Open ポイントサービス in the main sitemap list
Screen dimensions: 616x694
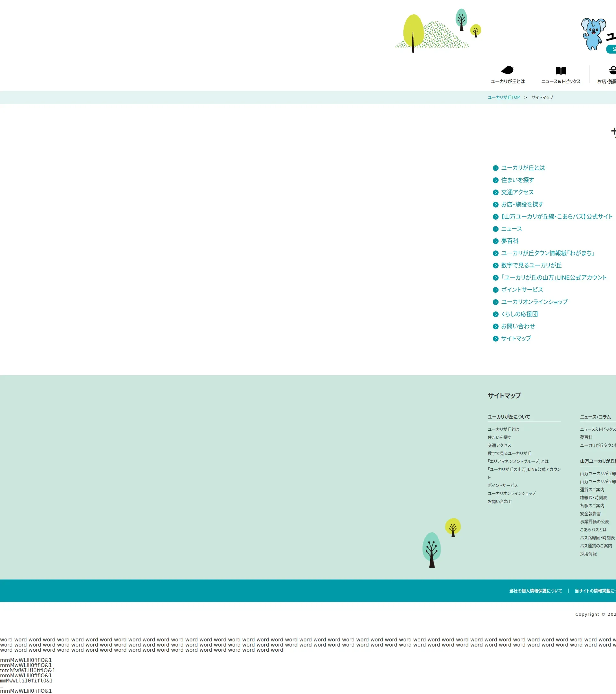click(x=522, y=290)
